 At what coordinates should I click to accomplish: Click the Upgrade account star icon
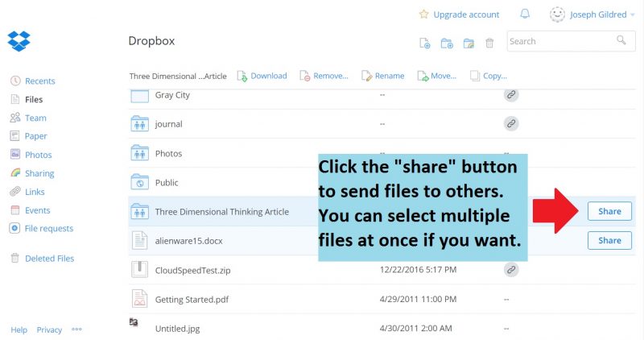[x=423, y=15]
